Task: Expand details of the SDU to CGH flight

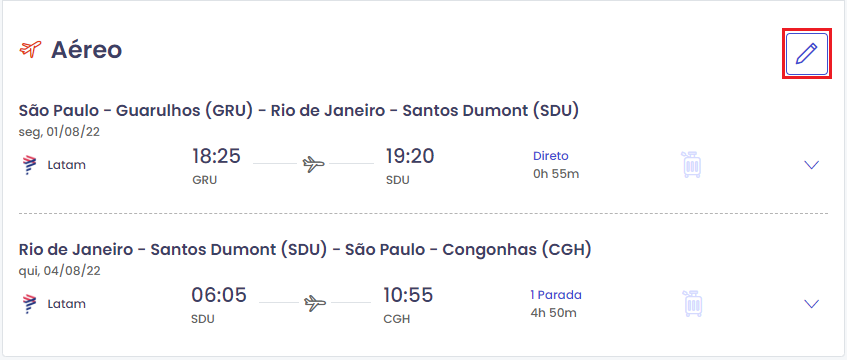Action: click(812, 304)
